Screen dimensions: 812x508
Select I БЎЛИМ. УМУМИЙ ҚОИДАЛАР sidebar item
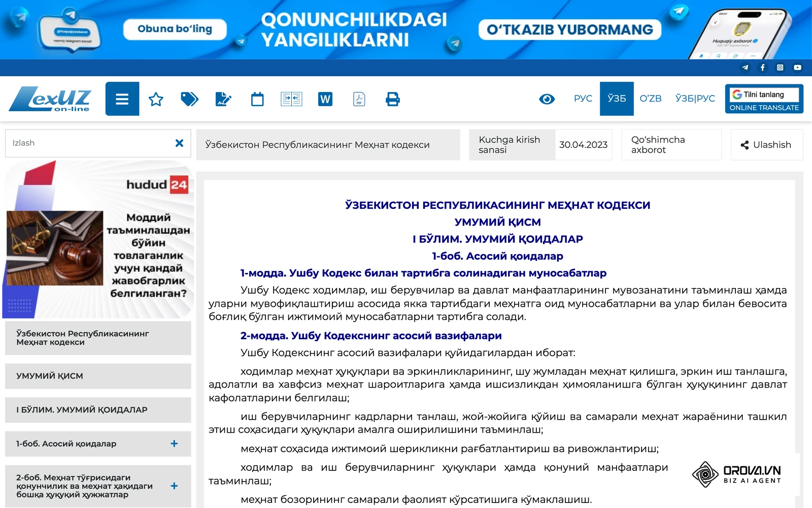tap(98, 409)
